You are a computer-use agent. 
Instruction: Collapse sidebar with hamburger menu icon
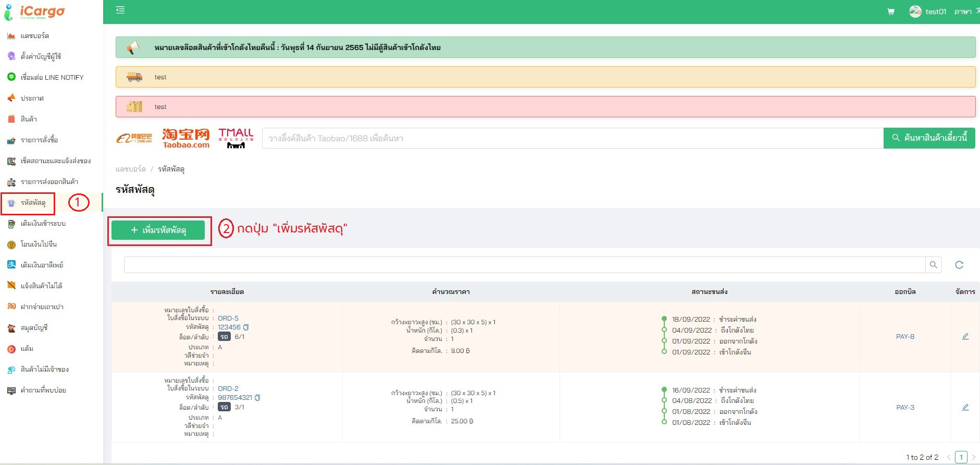coord(120,10)
